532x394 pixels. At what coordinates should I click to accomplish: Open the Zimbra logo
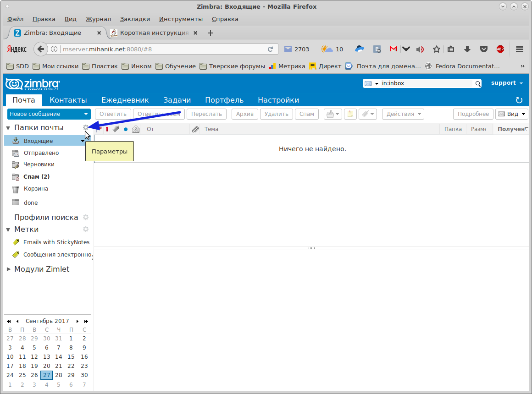(33, 84)
